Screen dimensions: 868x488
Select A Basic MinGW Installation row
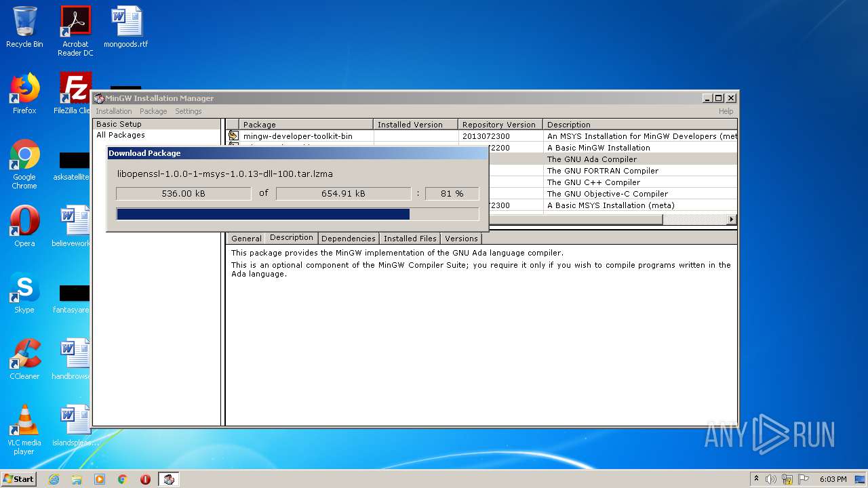[612, 148]
